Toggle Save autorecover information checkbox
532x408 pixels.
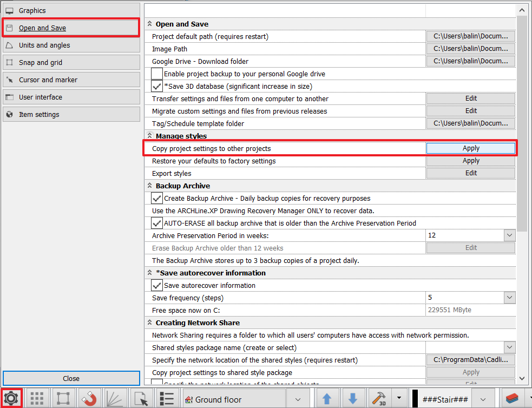click(157, 285)
